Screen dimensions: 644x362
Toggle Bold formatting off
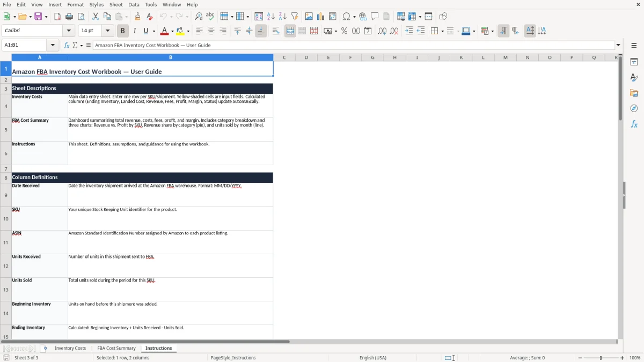click(x=122, y=31)
